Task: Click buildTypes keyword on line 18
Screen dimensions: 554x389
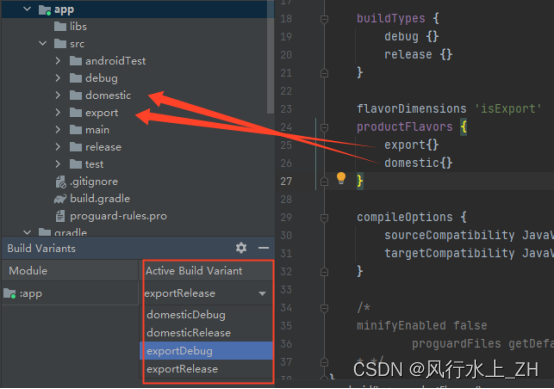Action: (x=391, y=18)
